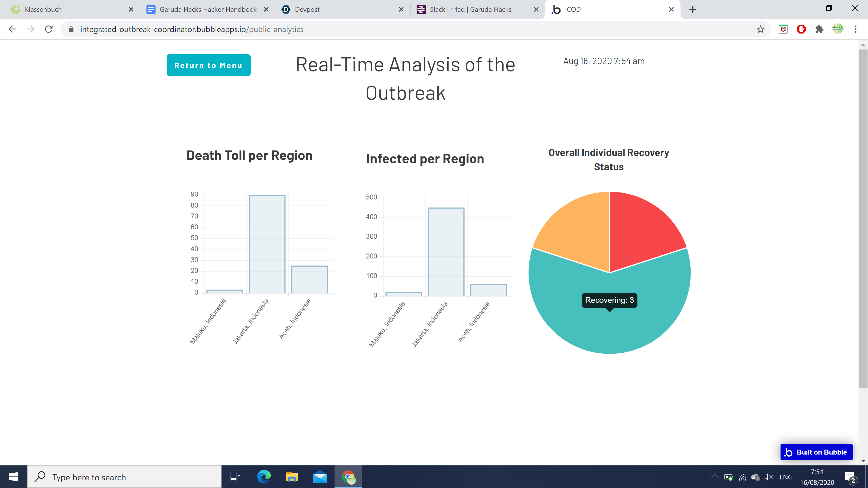Click the Pocket-style extension icon
The height and width of the screenshot is (488, 868).
point(783,29)
